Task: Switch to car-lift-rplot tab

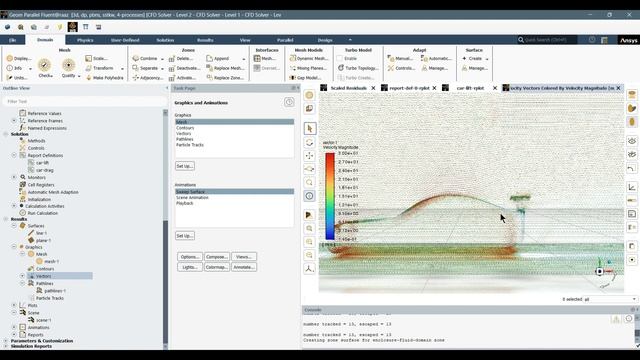Action: 470,88
